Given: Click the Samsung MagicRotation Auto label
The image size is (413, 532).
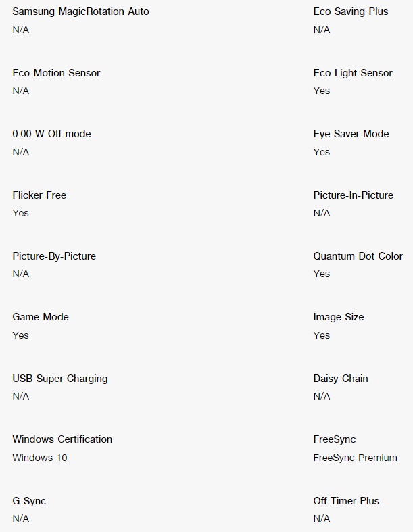Looking at the screenshot, I should 80,12.
